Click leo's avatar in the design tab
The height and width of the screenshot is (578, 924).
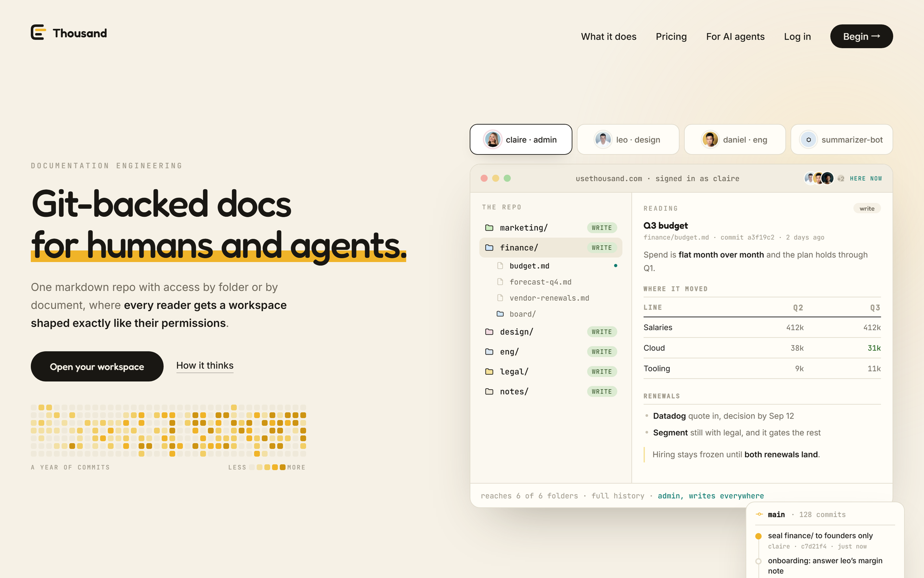[x=603, y=140]
